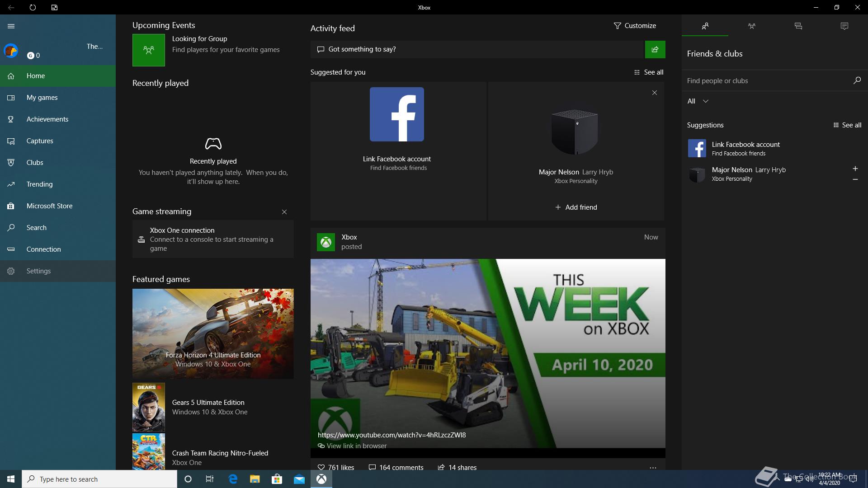Click the green share button beside post field
The width and height of the screenshot is (868, 488).
[x=655, y=49]
